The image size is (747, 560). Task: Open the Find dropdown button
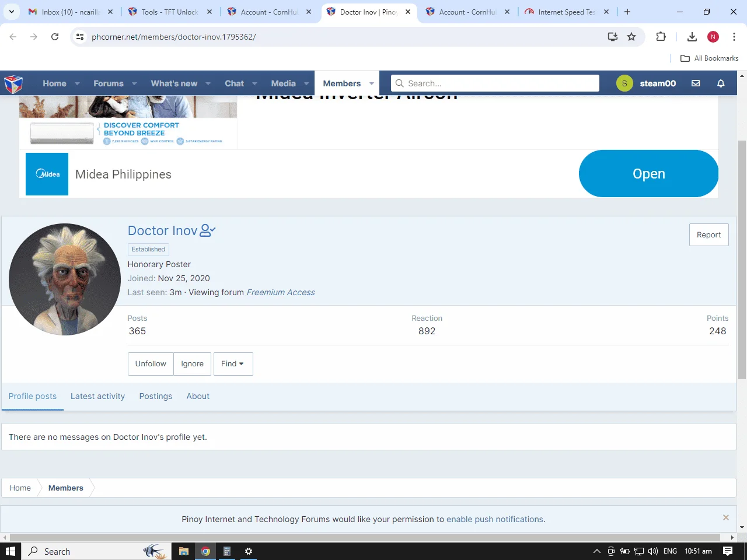click(233, 363)
